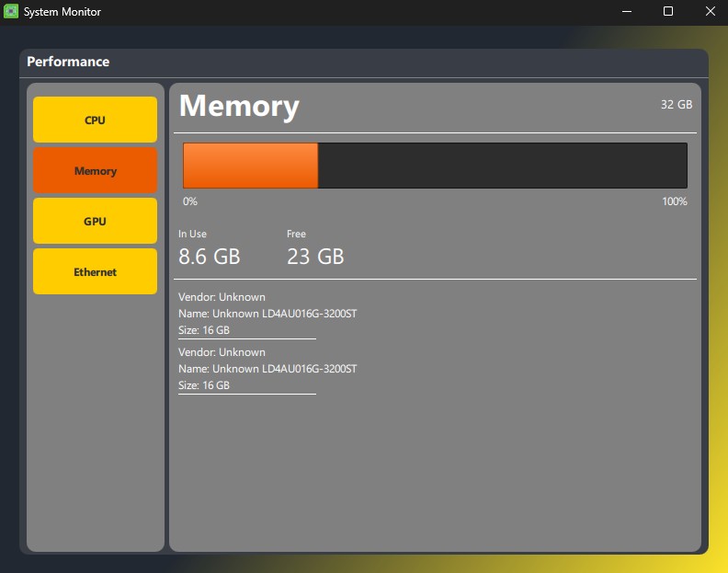Open the CPU performance page

tap(95, 120)
